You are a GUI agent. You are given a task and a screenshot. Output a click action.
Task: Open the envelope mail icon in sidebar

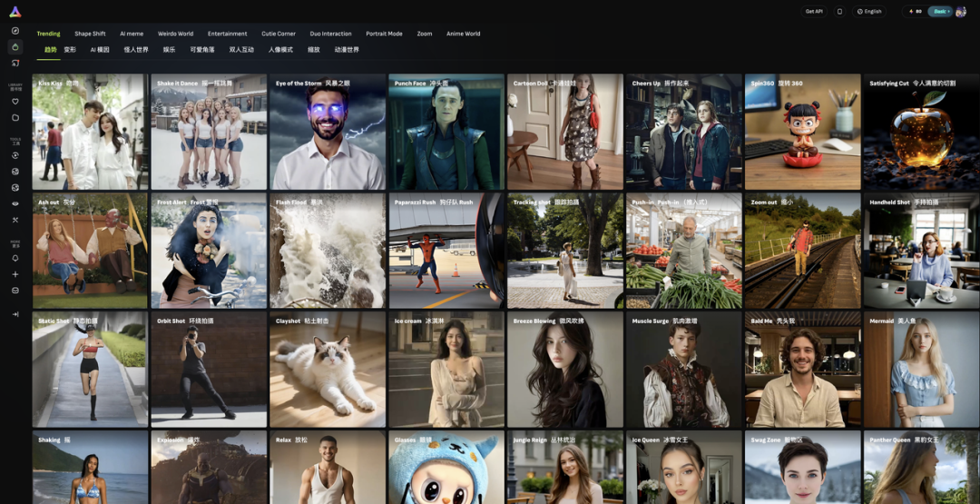pos(15,291)
